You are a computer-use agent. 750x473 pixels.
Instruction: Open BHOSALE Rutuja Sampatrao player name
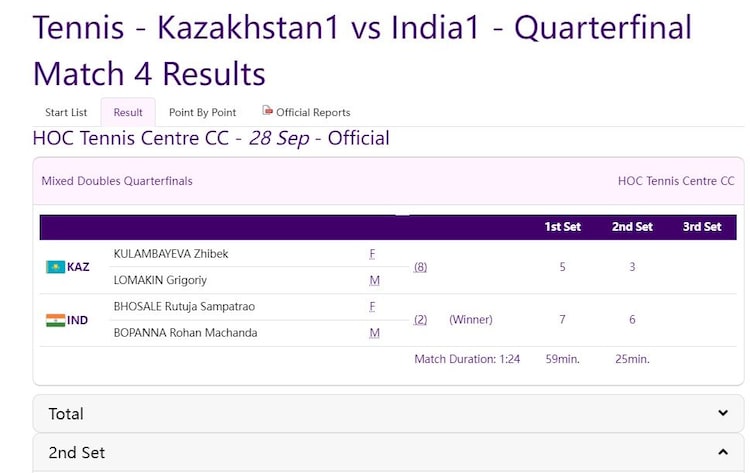(185, 306)
